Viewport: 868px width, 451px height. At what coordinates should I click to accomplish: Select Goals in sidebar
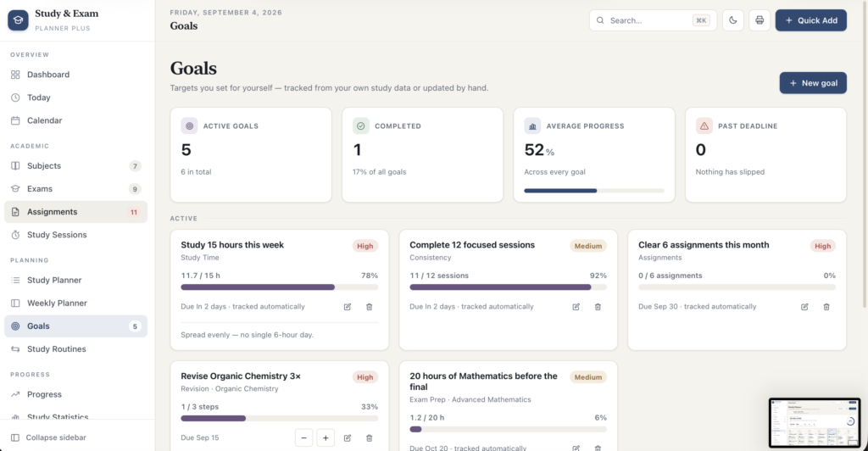75,326
